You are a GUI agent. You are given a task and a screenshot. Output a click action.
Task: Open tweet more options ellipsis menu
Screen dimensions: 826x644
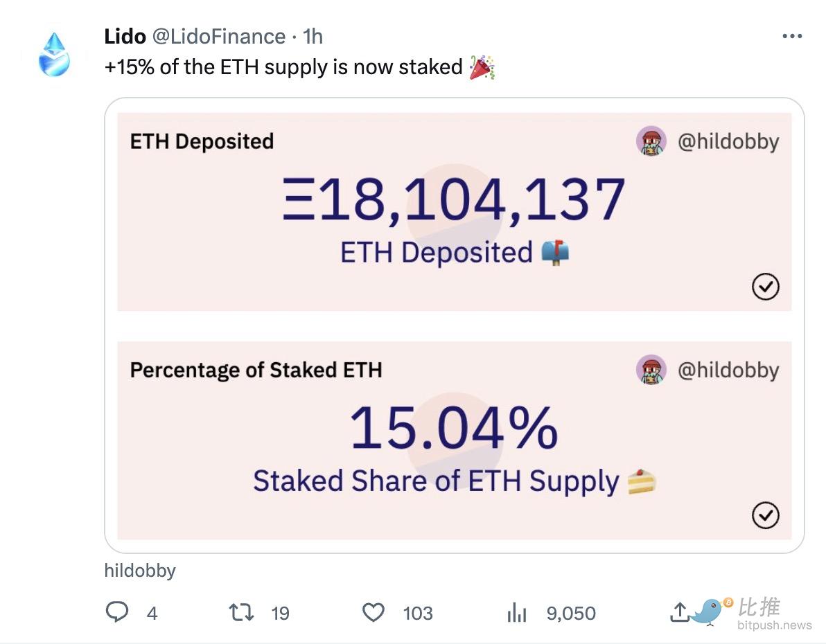coord(792,36)
